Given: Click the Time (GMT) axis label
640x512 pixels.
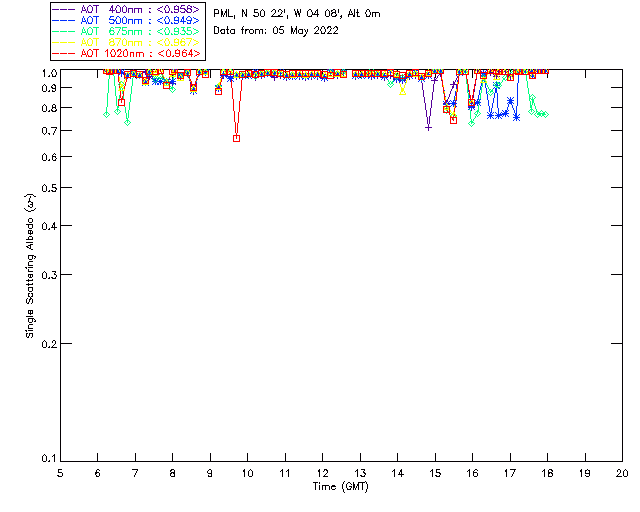Looking at the screenshot, I should [341, 487].
